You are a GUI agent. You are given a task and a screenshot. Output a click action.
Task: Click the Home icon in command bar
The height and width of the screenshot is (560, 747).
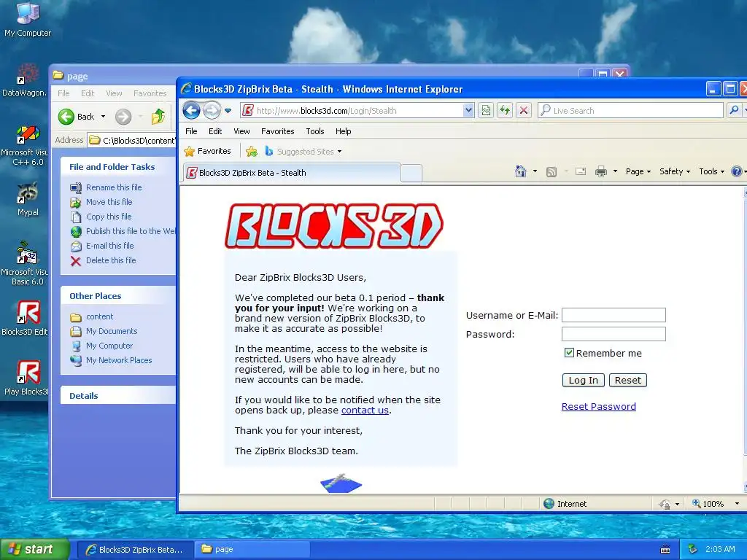pos(521,171)
